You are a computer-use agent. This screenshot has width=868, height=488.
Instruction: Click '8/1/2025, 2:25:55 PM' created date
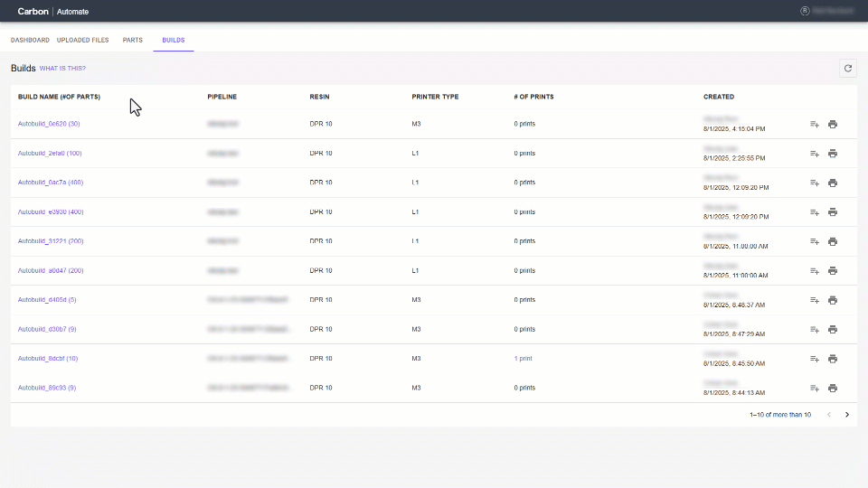(x=734, y=158)
